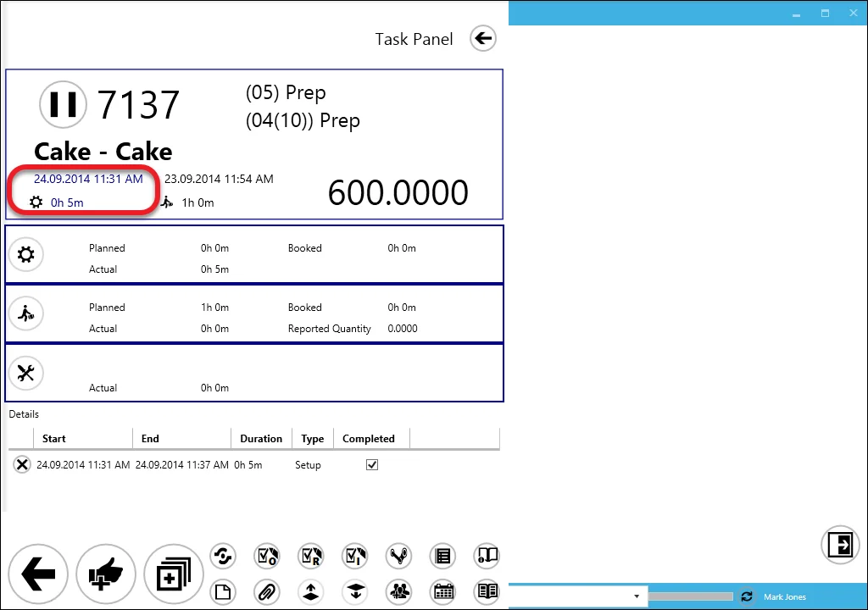The width and height of the screenshot is (868, 610).
Task: Pause task 7137 using the pause control
Action: tap(63, 104)
